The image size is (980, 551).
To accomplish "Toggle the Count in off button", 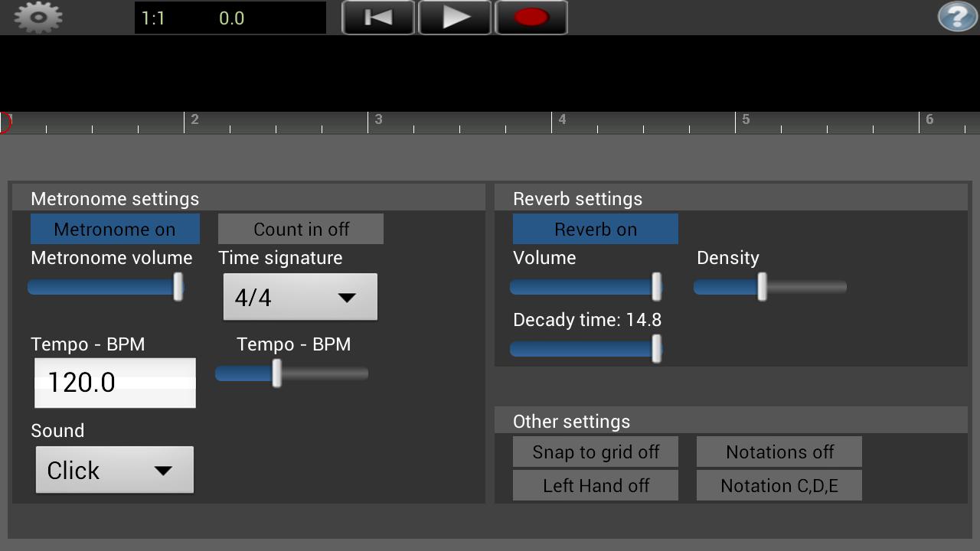I will pyautogui.click(x=301, y=229).
